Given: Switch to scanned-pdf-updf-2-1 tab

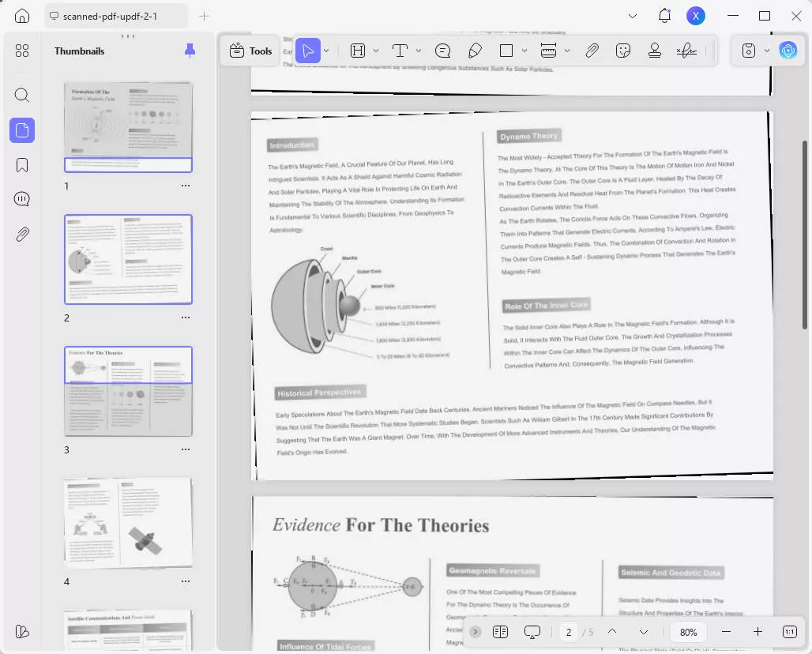Looking at the screenshot, I should click(x=115, y=16).
